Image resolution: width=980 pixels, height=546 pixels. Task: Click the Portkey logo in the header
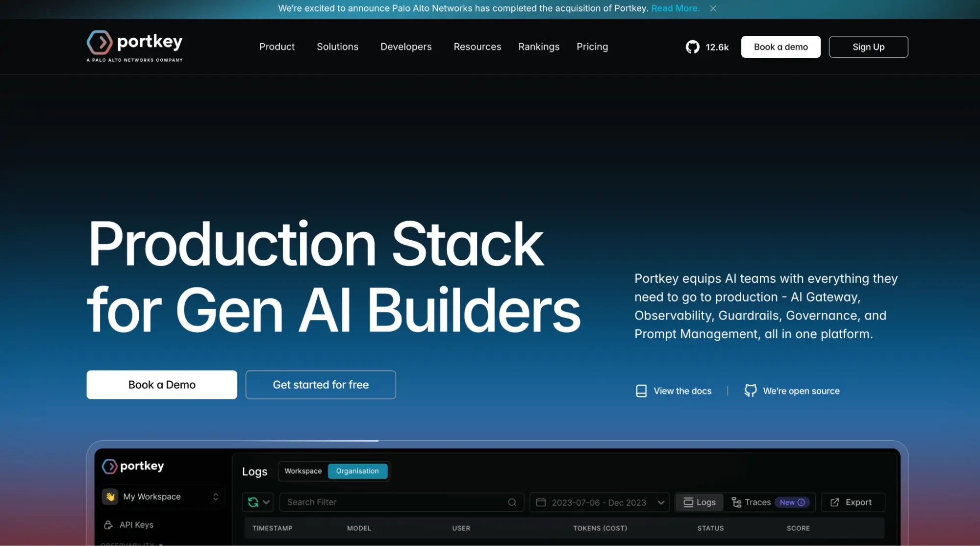click(134, 46)
